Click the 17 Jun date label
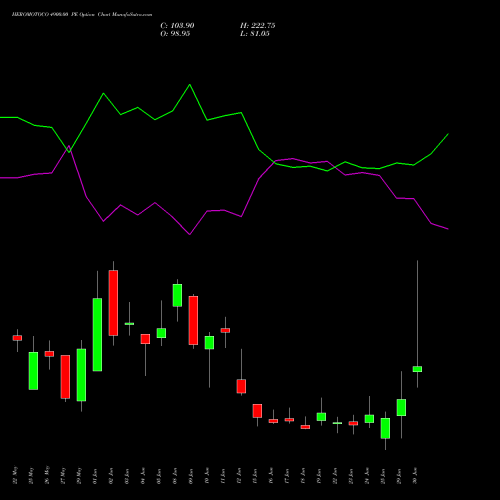Screen dimensions: 500x500 click(288, 476)
